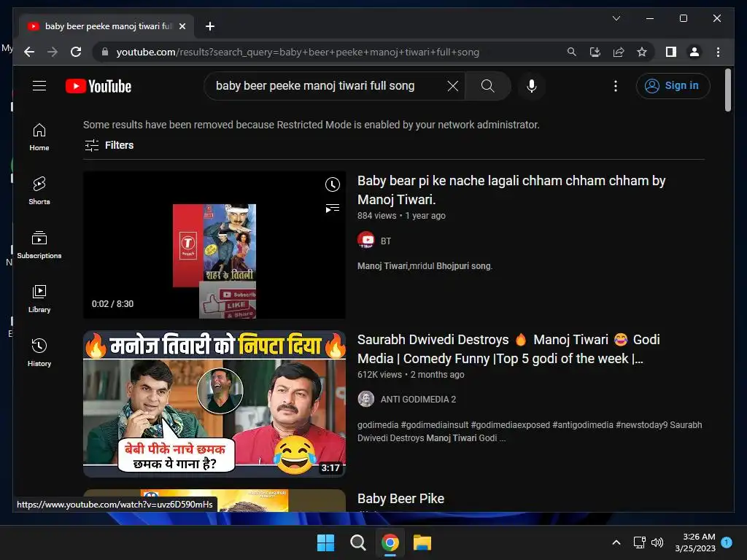Select the baby beer peeke YouTube tab
747x560 pixels.
point(107,26)
